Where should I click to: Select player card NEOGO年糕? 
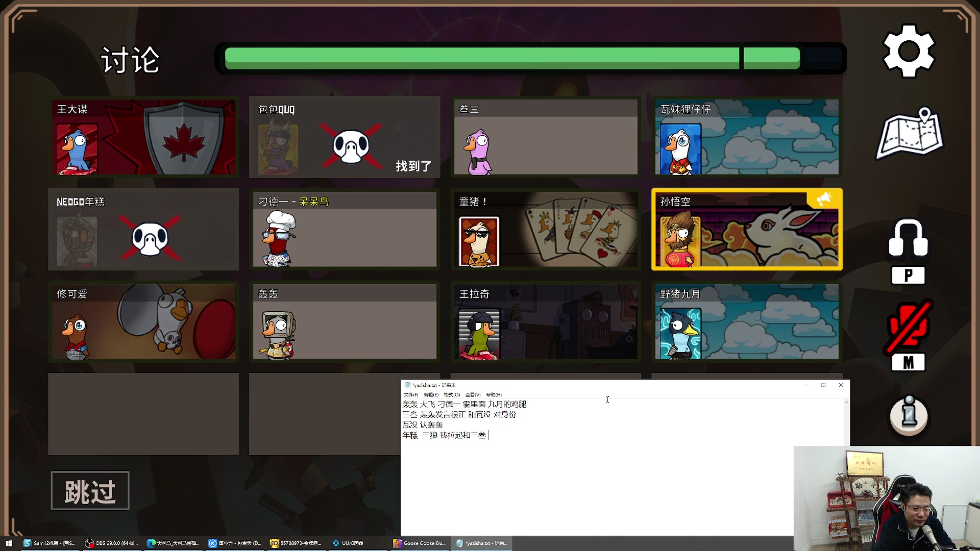(143, 229)
